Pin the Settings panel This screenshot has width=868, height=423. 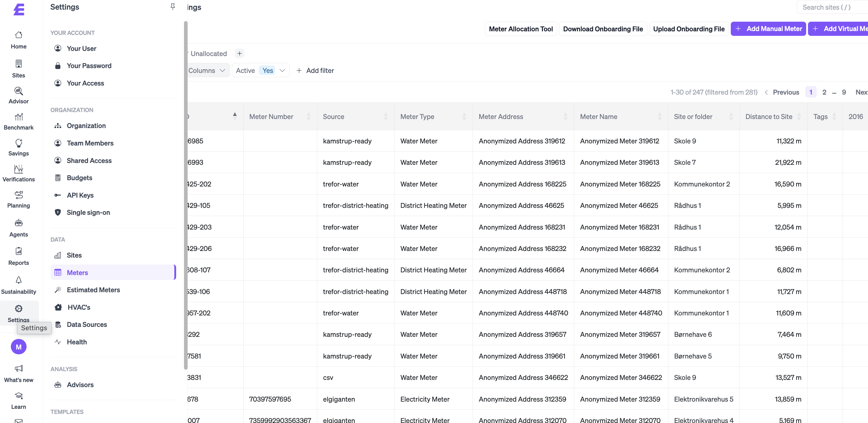(x=173, y=7)
